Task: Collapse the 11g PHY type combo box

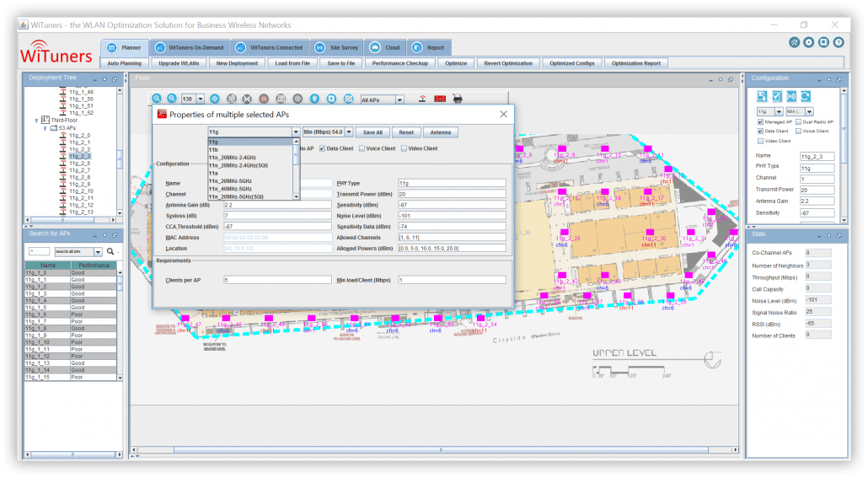Action: 296,132
